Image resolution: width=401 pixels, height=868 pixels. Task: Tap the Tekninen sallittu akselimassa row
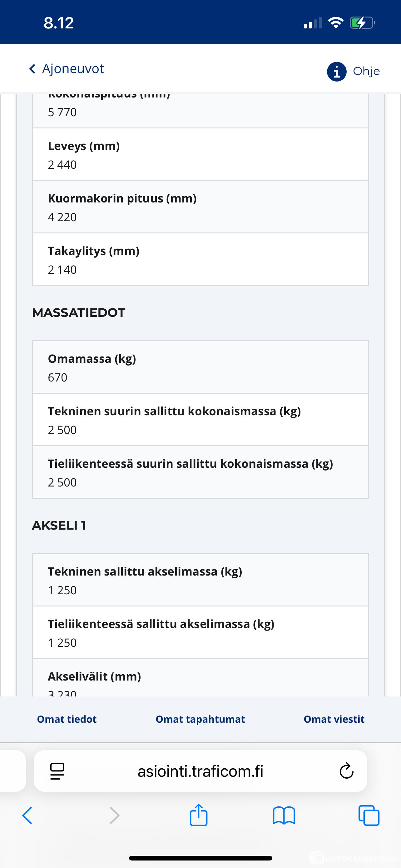[200, 580]
